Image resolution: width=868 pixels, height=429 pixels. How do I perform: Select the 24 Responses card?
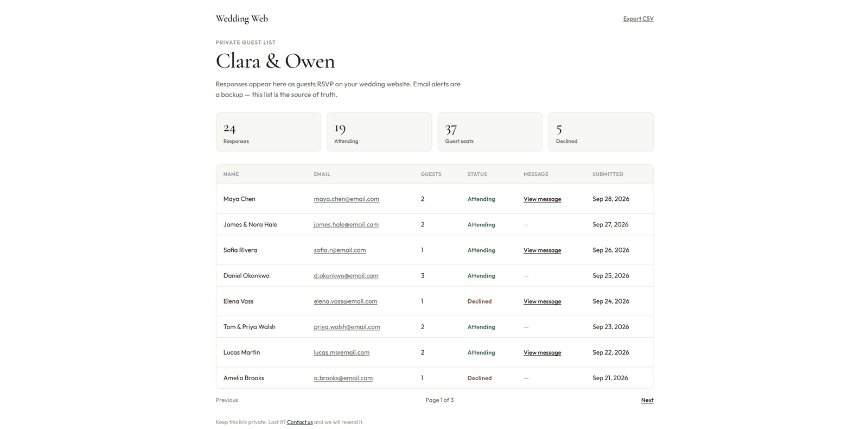pos(269,132)
